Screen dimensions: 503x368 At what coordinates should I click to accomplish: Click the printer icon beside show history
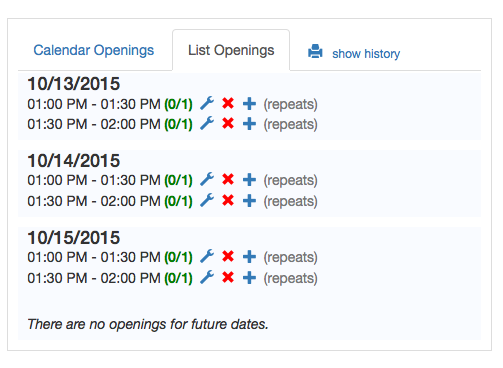[315, 51]
